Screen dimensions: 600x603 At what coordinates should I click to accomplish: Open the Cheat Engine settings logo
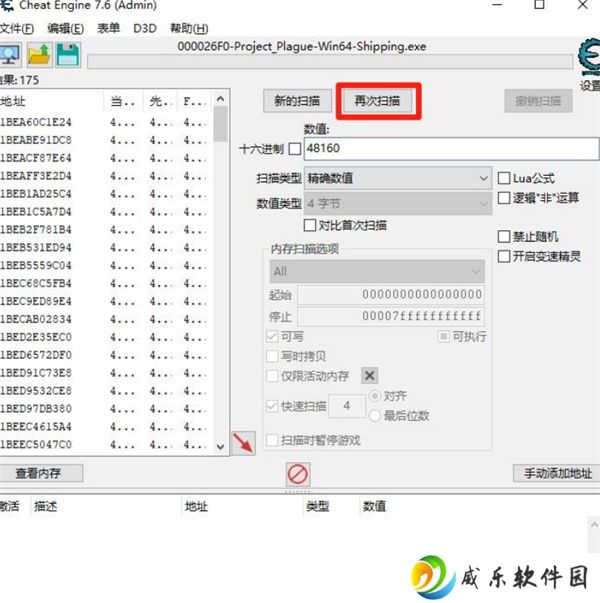[589, 58]
